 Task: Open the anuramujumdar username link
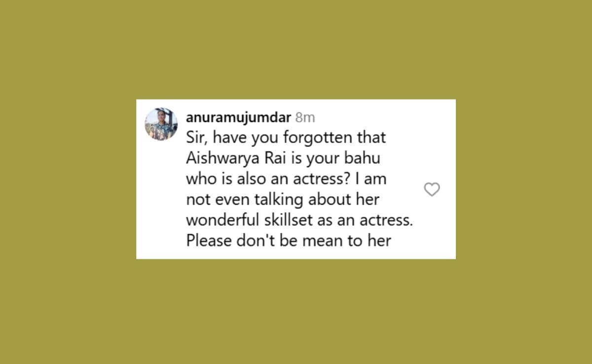point(238,117)
